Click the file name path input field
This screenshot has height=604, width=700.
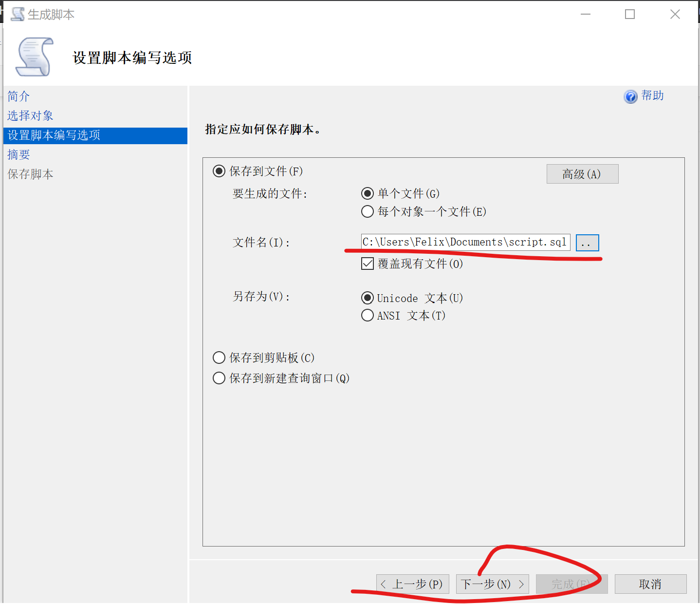coord(465,242)
